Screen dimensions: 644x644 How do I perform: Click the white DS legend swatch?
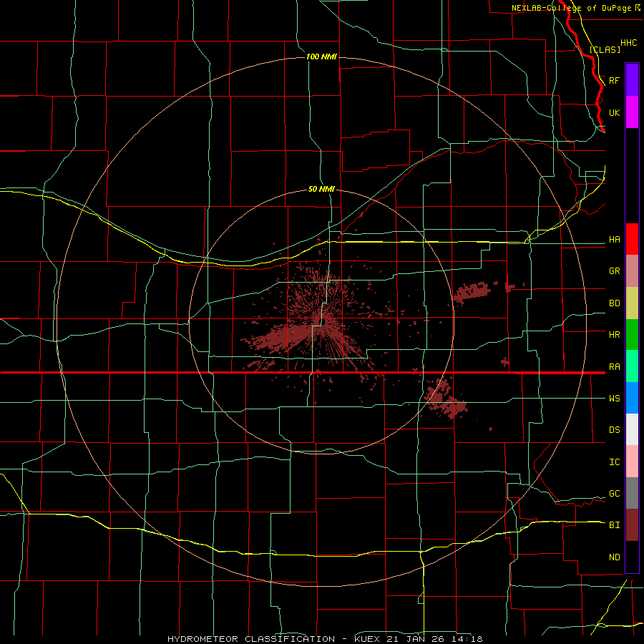point(632,429)
